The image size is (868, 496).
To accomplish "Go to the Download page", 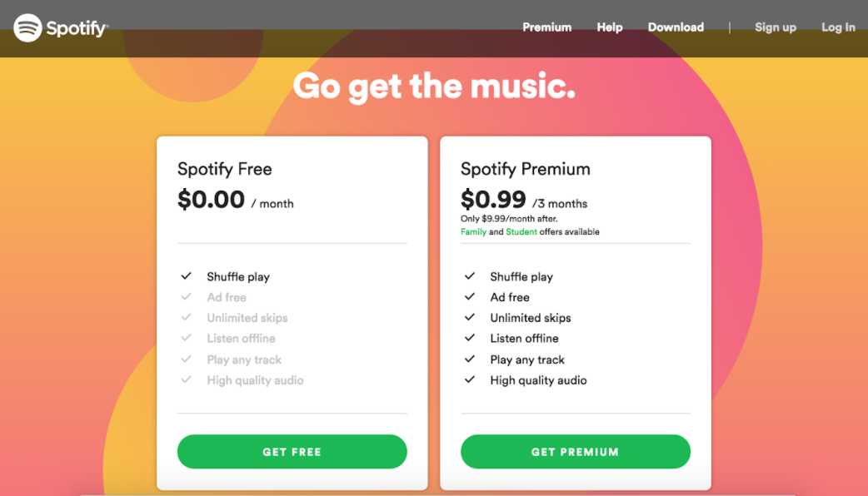I will pyautogui.click(x=676, y=27).
